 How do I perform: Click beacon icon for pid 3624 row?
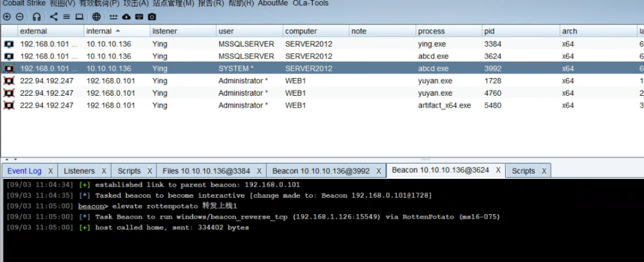tap(9, 56)
